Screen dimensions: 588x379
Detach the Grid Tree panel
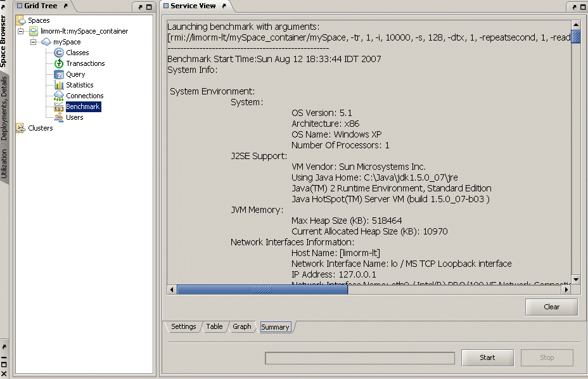(140, 7)
